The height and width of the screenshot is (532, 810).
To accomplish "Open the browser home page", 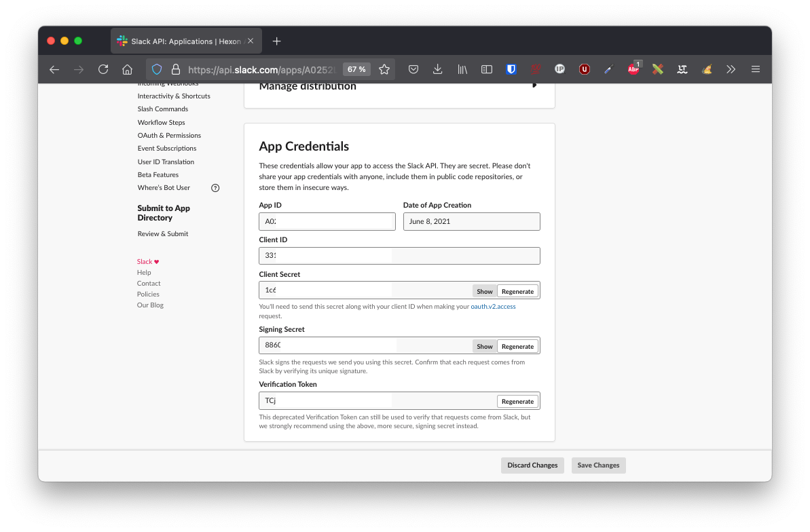I will [x=127, y=69].
